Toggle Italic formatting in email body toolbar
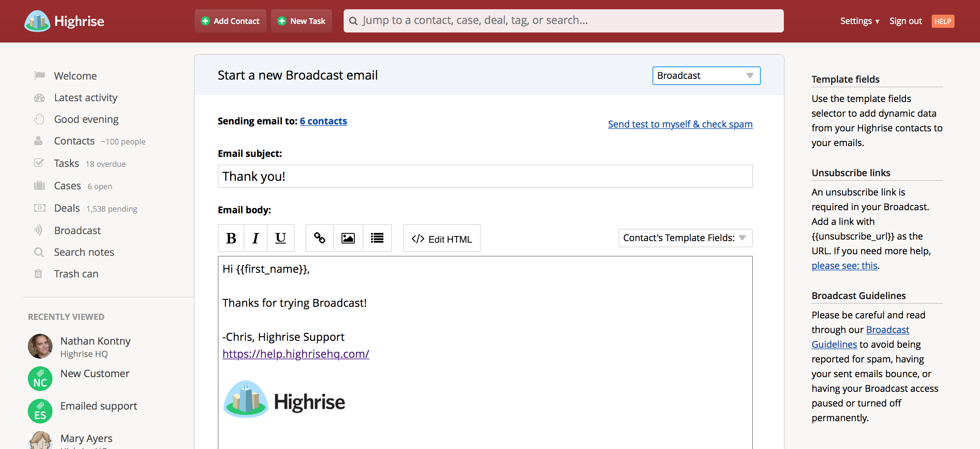Viewport: 980px width, 449px height. tap(255, 238)
